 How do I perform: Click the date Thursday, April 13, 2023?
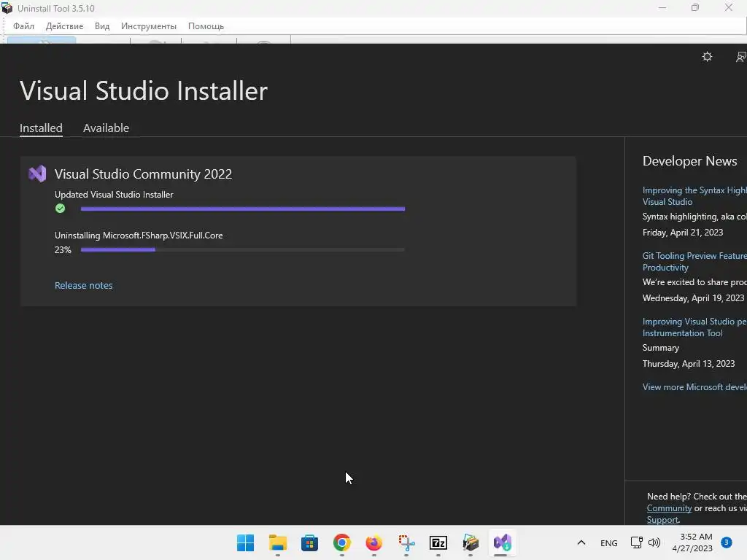(x=689, y=364)
